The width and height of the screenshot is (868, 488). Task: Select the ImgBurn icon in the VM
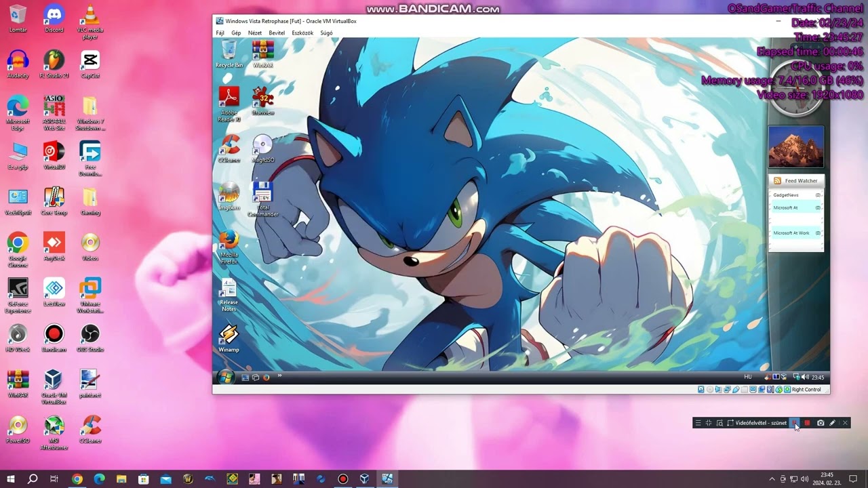tap(229, 197)
